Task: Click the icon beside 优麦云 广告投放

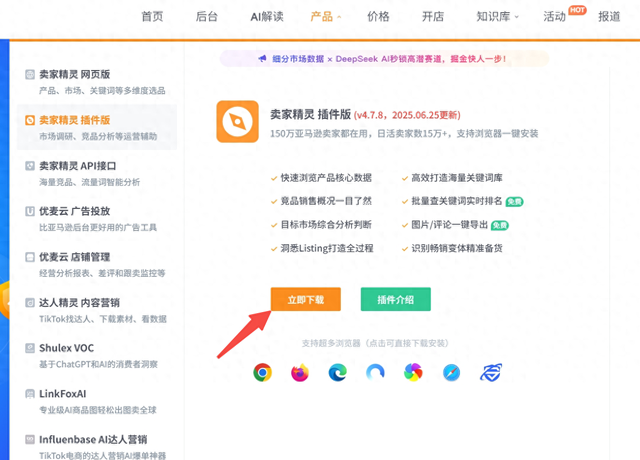Action: click(30, 211)
